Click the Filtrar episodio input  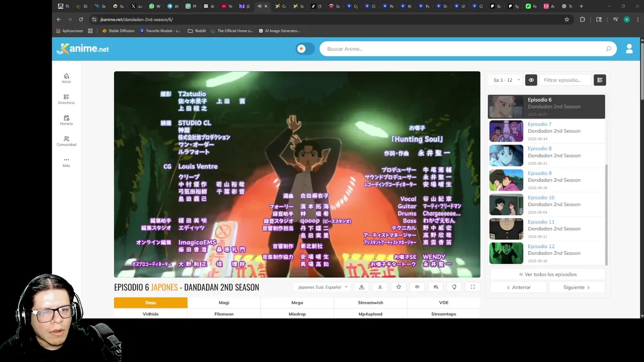point(565,80)
